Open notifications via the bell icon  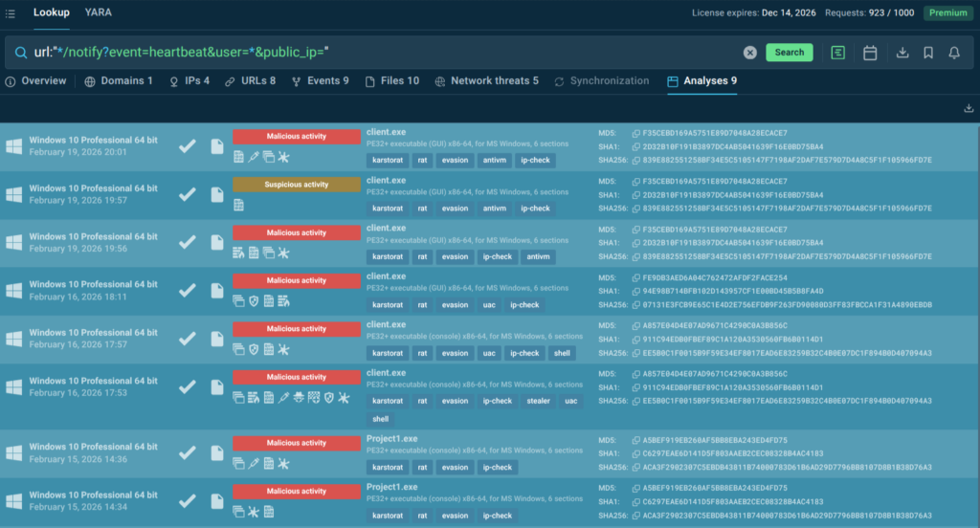coord(954,53)
